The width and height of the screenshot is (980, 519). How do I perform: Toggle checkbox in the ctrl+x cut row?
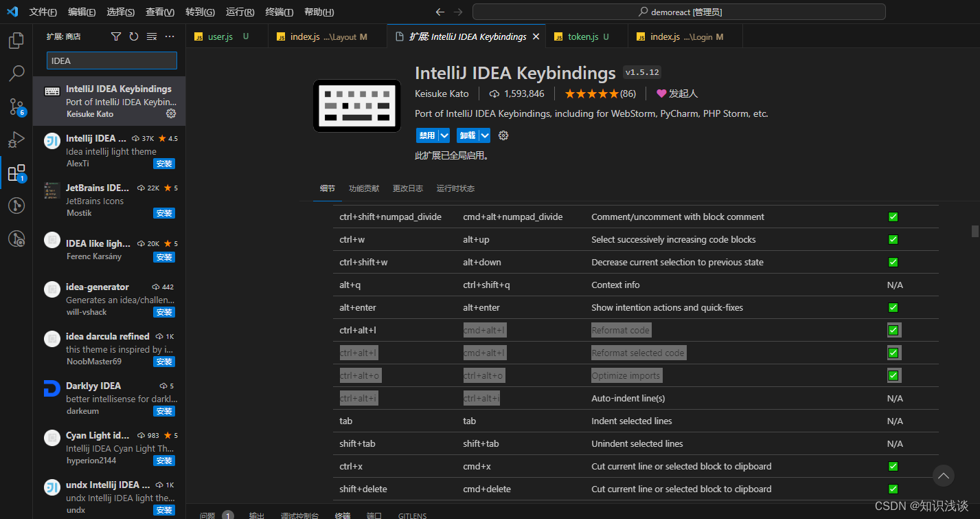pos(893,466)
